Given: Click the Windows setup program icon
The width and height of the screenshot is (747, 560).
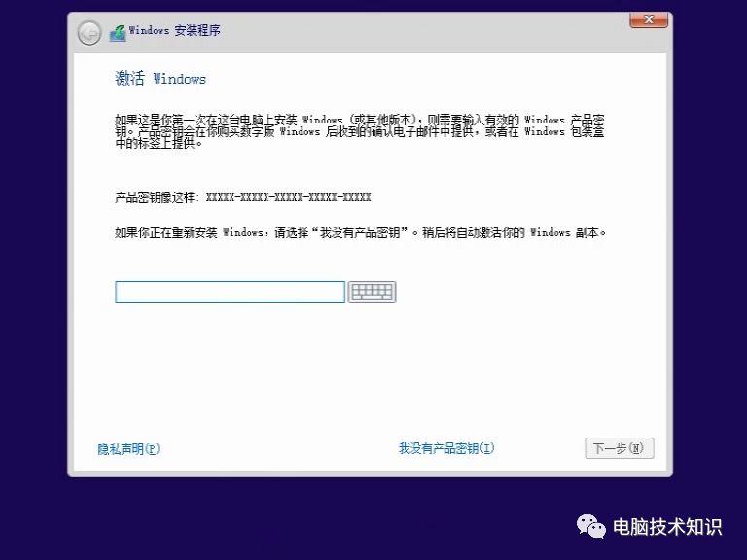Looking at the screenshot, I should (x=118, y=33).
